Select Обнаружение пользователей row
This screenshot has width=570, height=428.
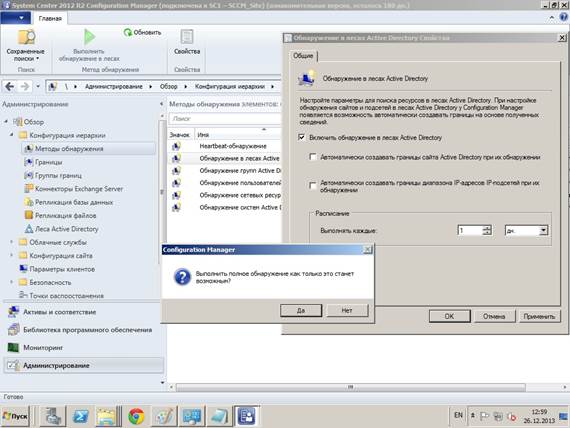click(225, 183)
